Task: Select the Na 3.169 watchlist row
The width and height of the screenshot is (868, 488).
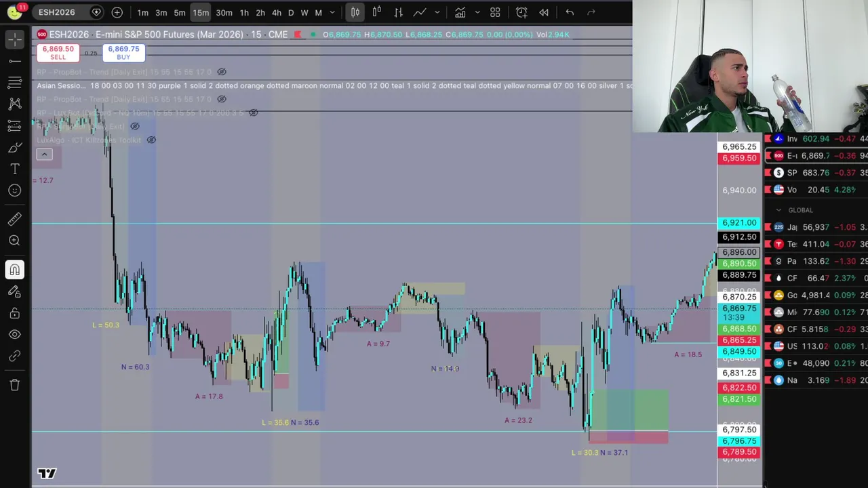Action: tap(816, 380)
